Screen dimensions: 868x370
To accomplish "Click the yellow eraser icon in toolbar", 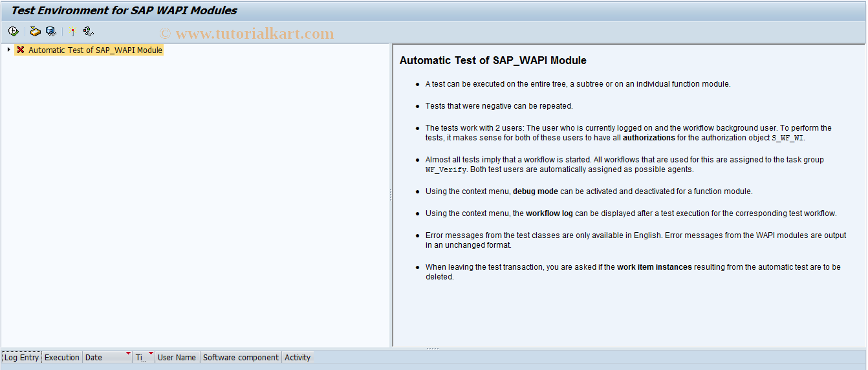I will (x=36, y=31).
